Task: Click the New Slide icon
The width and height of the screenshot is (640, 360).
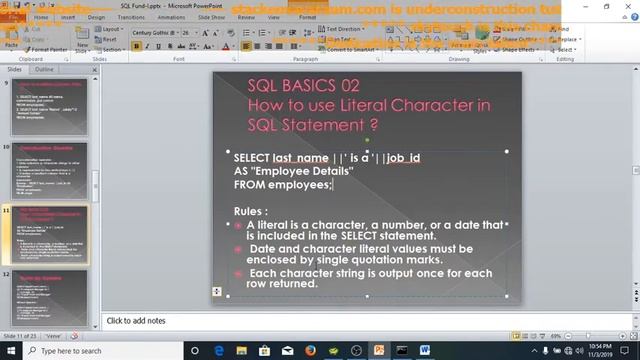Action: tap(82, 34)
